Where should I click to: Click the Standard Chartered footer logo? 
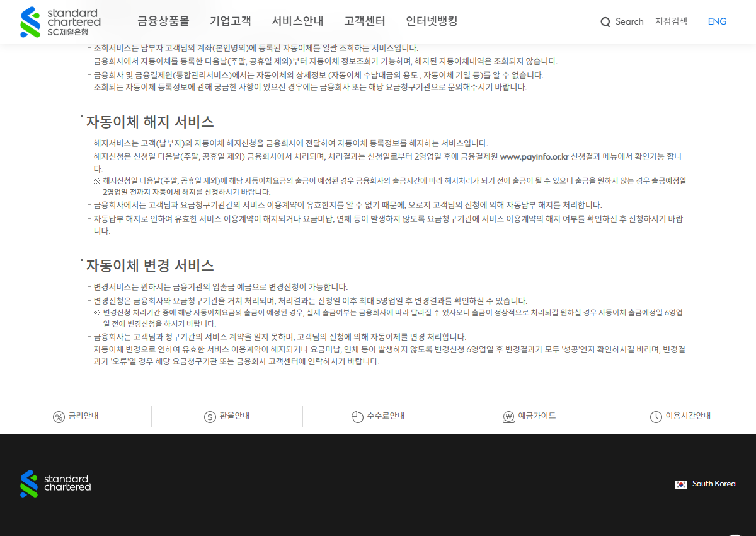click(55, 484)
